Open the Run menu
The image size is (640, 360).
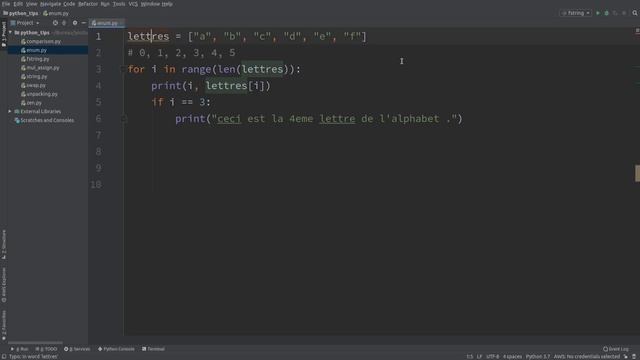click(x=105, y=4)
